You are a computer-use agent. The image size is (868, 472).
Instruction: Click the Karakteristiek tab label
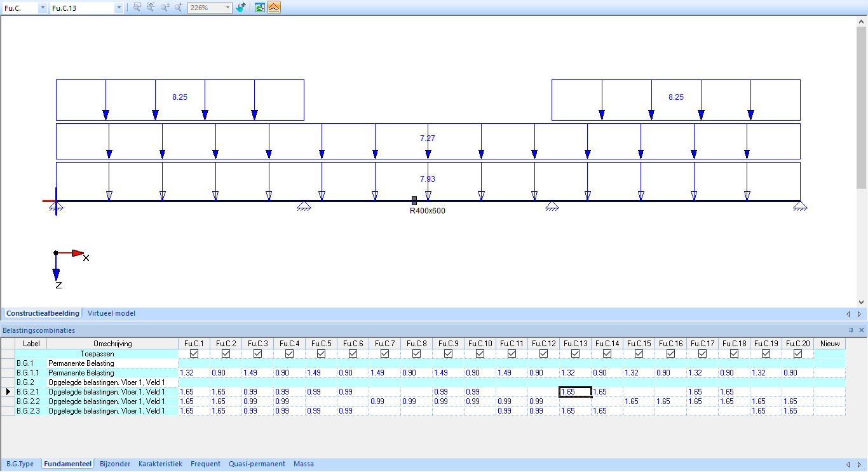[159, 464]
